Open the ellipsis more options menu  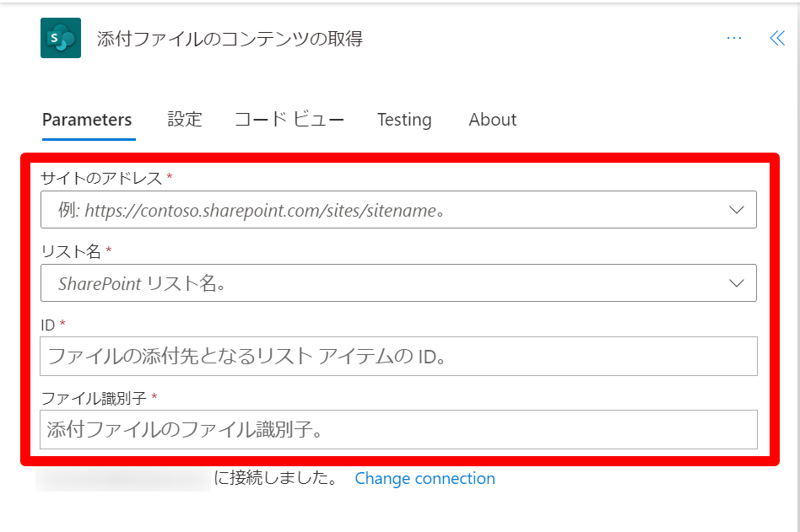coord(733,38)
